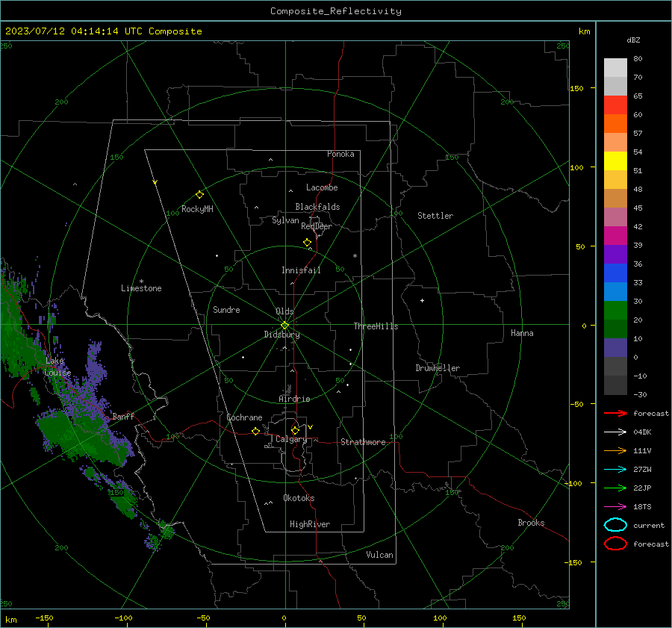Click the magenta 18TS arrow icon

pos(615,507)
